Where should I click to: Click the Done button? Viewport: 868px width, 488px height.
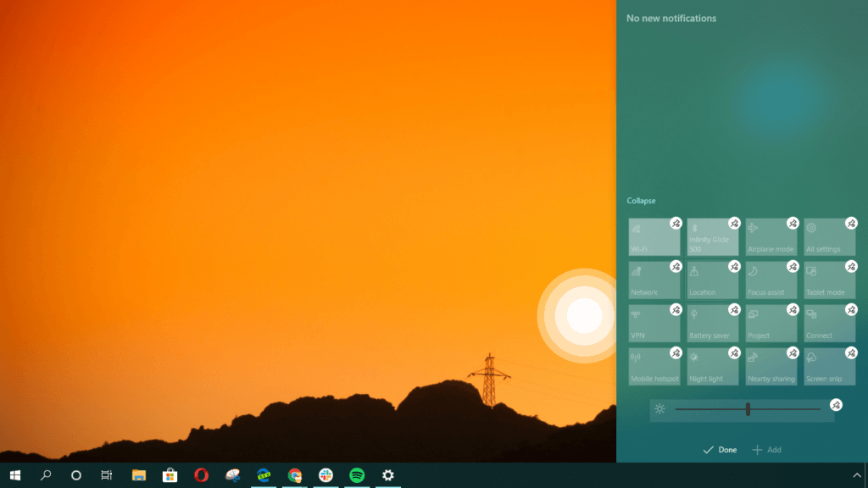click(x=719, y=450)
